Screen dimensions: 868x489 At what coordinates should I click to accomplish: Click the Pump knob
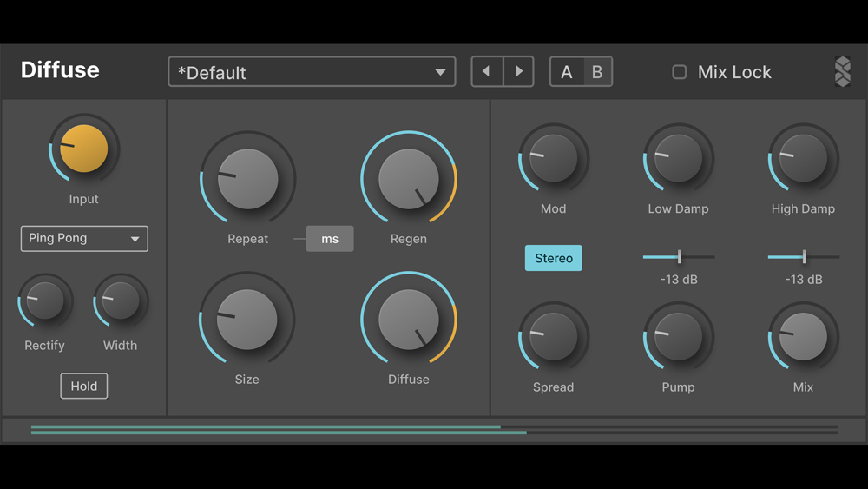(678, 337)
